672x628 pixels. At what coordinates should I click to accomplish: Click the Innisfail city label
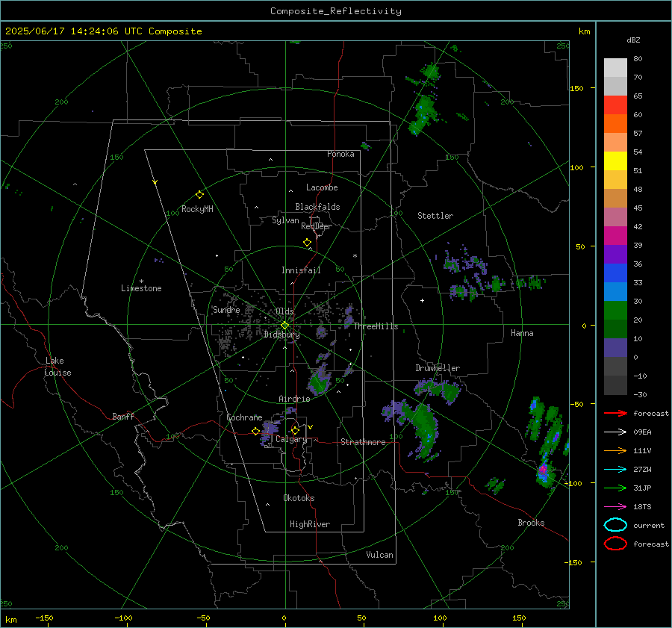[301, 270]
